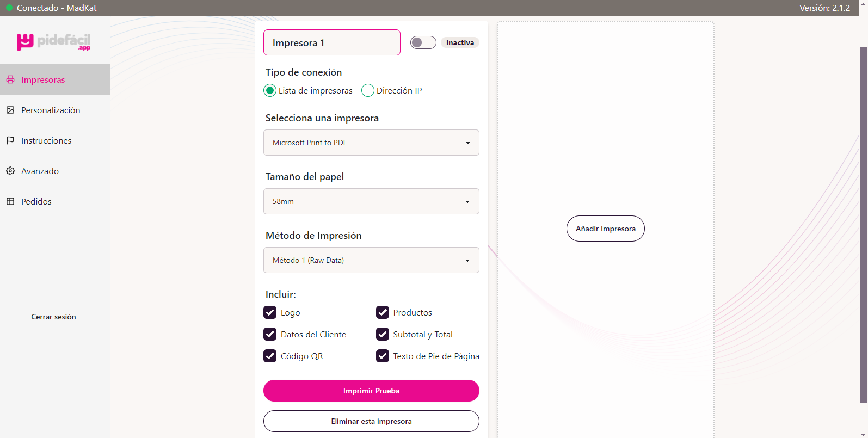This screenshot has height=438, width=868.
Task: Click the pidefácil app logo
Action: [x=54, y=40]
